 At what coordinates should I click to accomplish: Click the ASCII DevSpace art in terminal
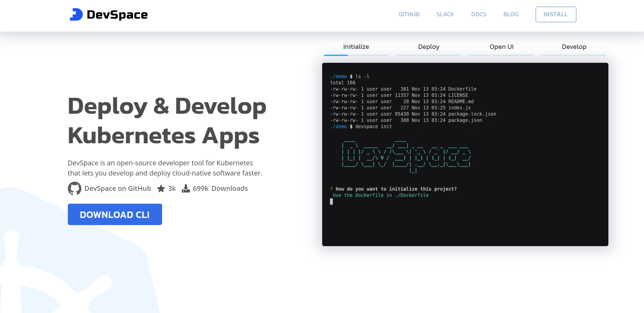point(406,156)
